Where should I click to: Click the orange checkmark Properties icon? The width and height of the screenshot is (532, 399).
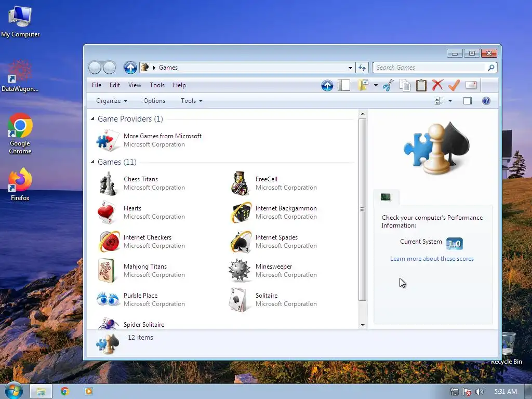454,85
